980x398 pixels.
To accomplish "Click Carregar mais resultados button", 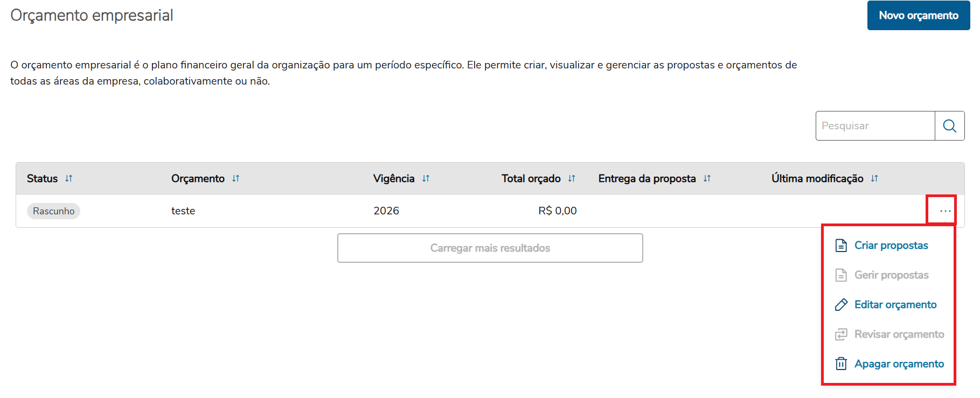I will [490, 248].
